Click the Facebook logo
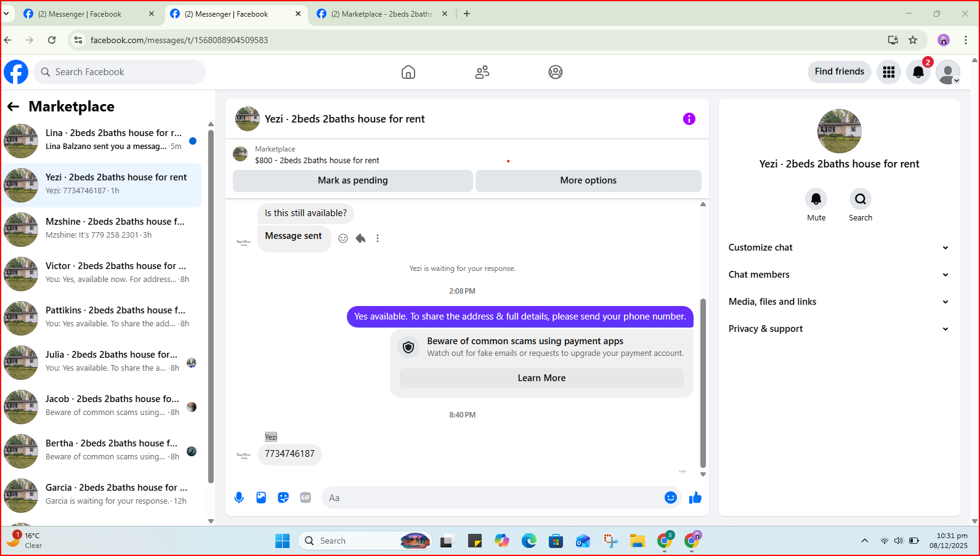The height and width of the screenshot is (556, 980). point(16,72)
